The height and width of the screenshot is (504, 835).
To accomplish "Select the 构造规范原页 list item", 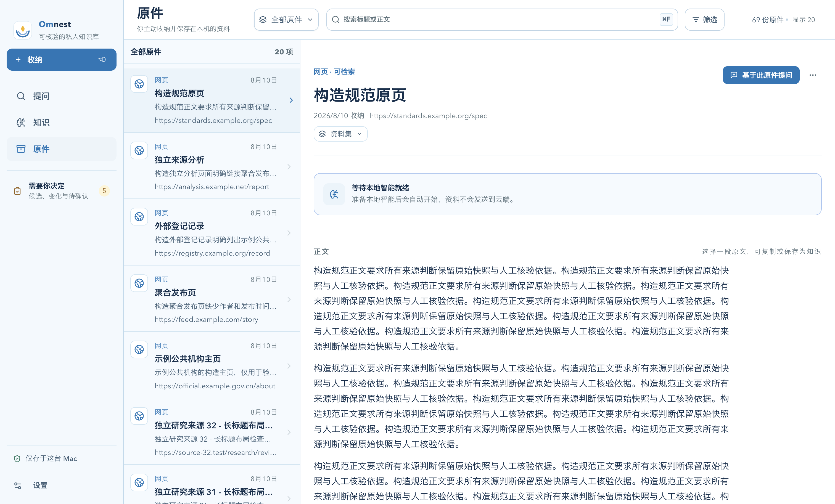I will coord(212,100).
